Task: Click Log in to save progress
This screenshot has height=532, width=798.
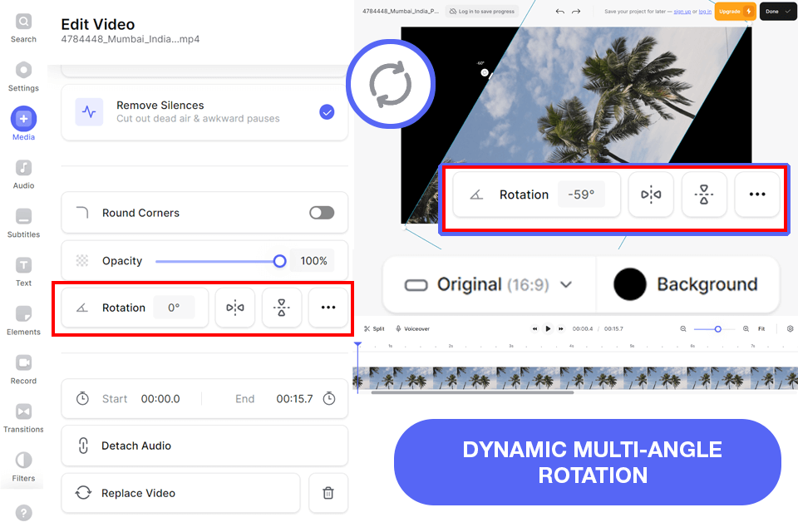Action: coord(482,11)
